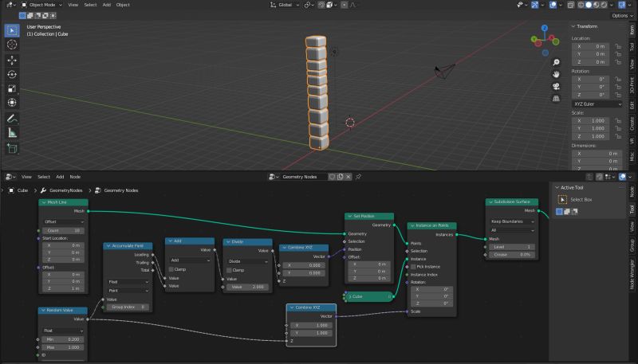
Task: Collapse the Accumulate Field node
Action: click(x=108, y=246)
